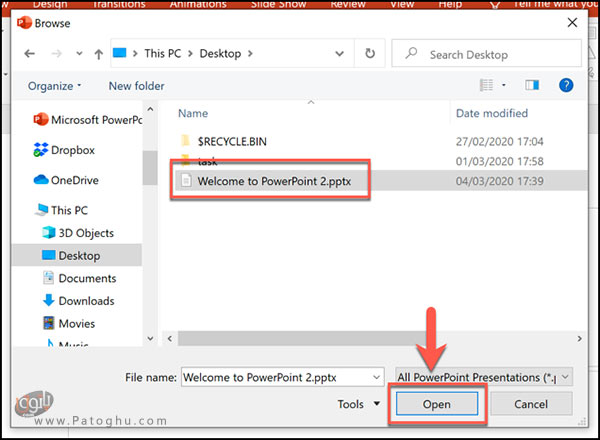Change the view layout icon
The height and width of the screenshot is (440, 600).
[487, 86]
